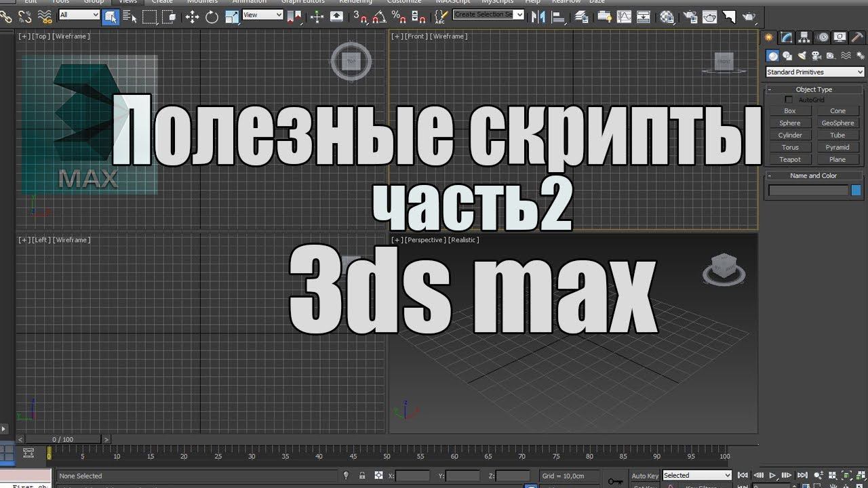Toggle the Selection Lock padlock
This screenshot has height=488, width=868.
click(362, 476)
